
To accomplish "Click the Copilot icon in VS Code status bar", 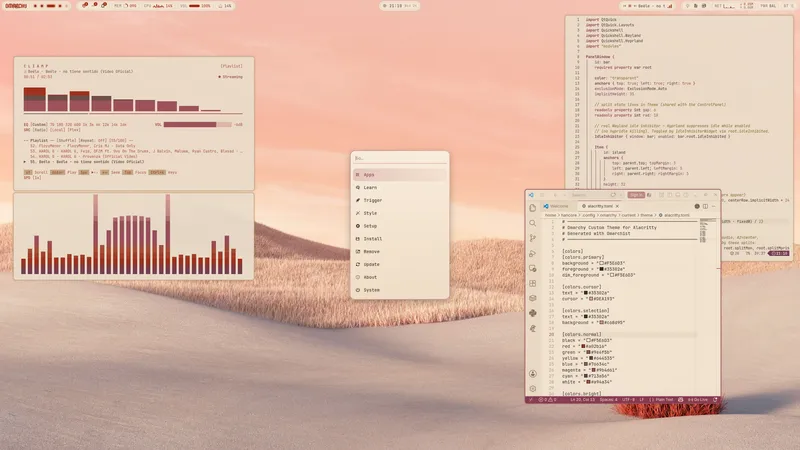I will pos(681,399).
